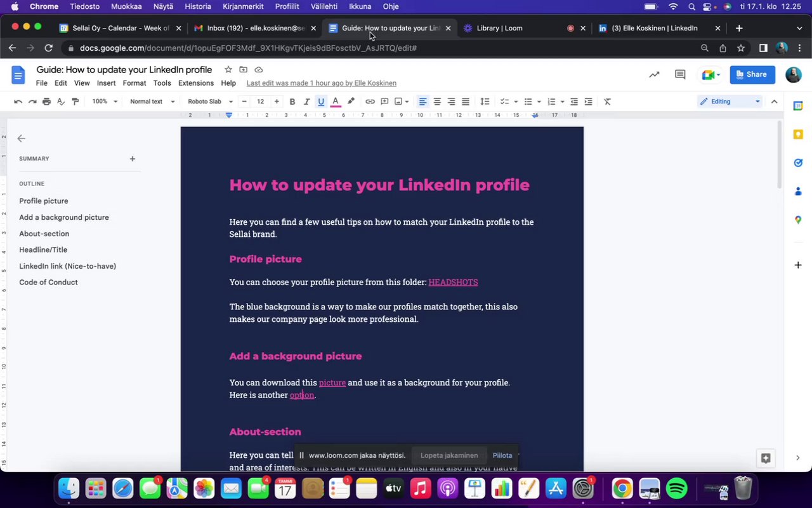Toggle underline formatting
This screenshot has height=508, width=812.
321,102
